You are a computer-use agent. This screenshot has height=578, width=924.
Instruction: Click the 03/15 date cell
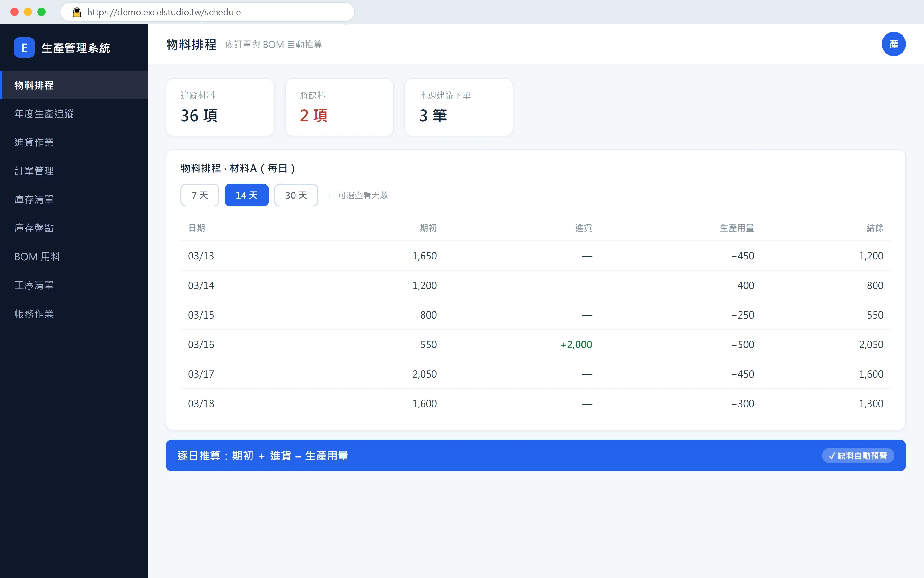pyautogui.click(x=201, y=315)
